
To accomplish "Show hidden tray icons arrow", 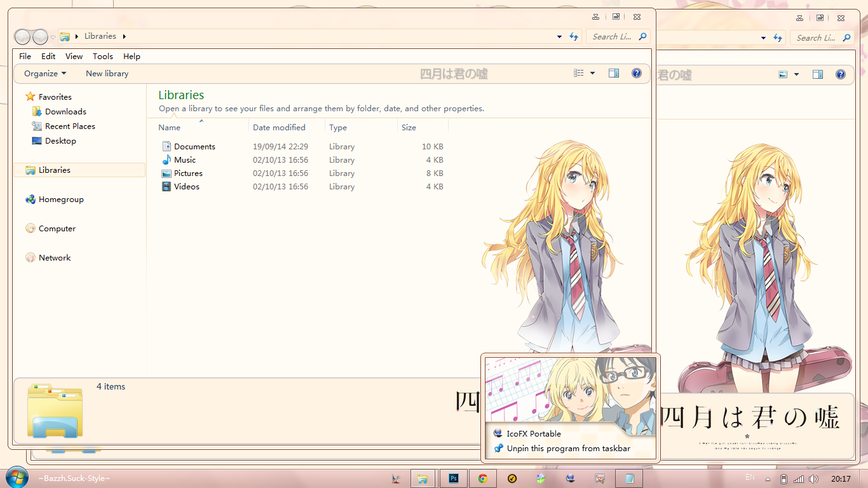I will pyautogui.click(x=768, y=479).
